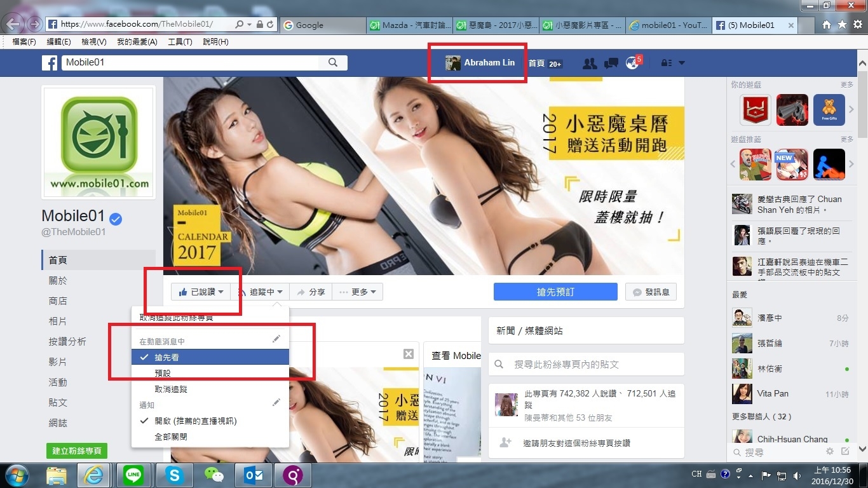Select 預設 in the follow menu
The height and width of the screenshot is (488, 868).
pyautogui.click(x=210, y=373)
